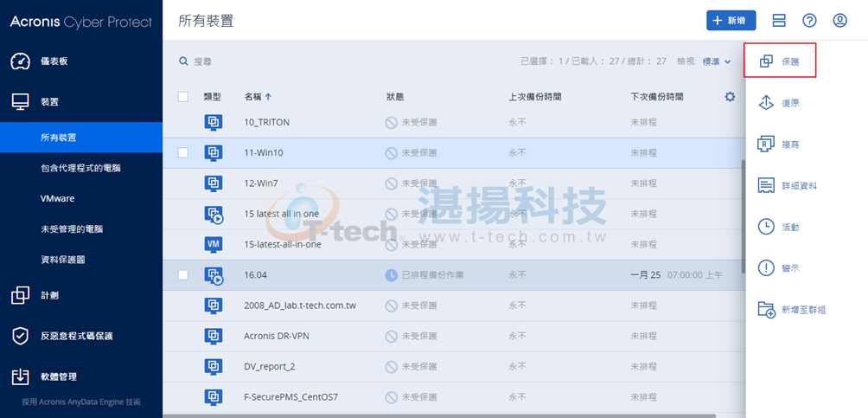Click the 警示 alert exclamation icon
Viewport: 868px width, 418px height.
point(766,268)
